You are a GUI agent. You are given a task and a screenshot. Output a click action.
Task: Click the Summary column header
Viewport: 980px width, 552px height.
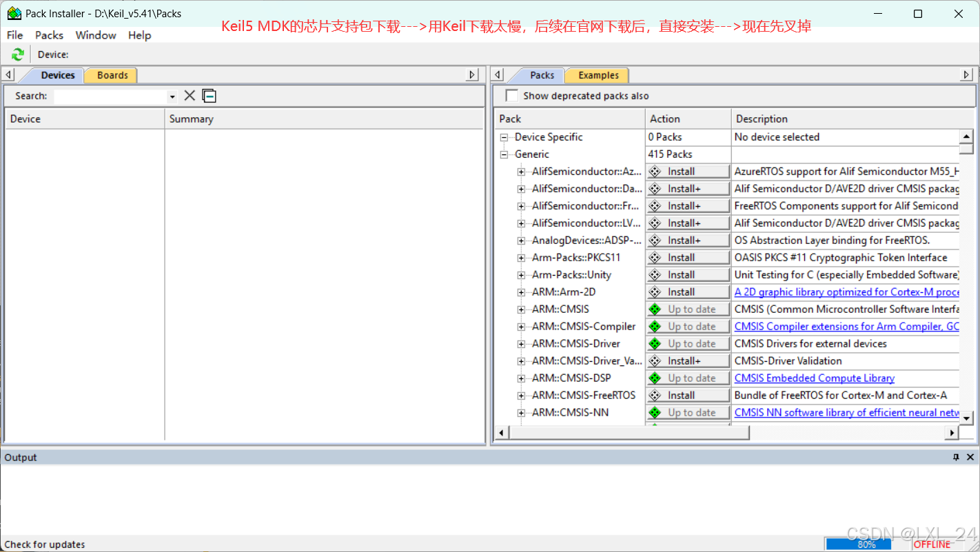(x=324, y=119)
